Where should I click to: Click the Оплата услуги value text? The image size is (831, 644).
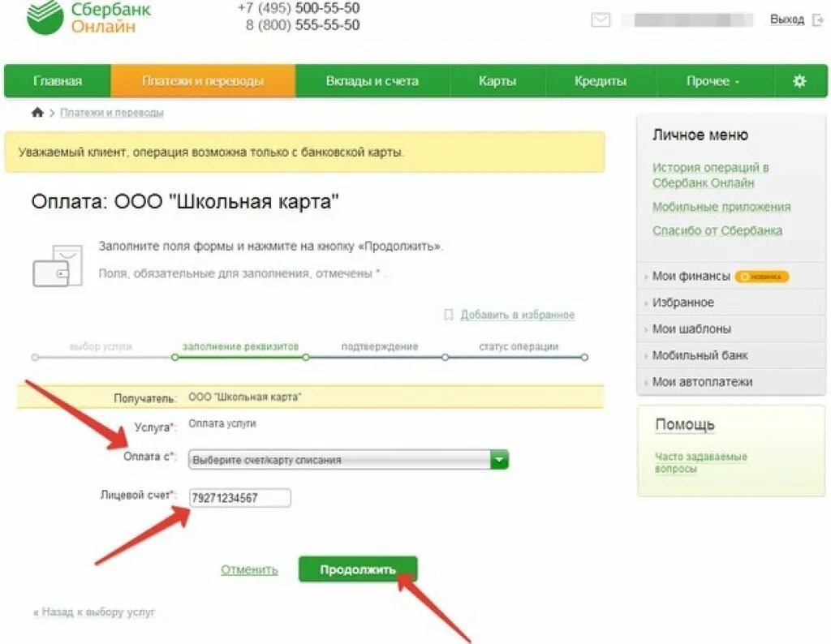[x=222, y=423]
